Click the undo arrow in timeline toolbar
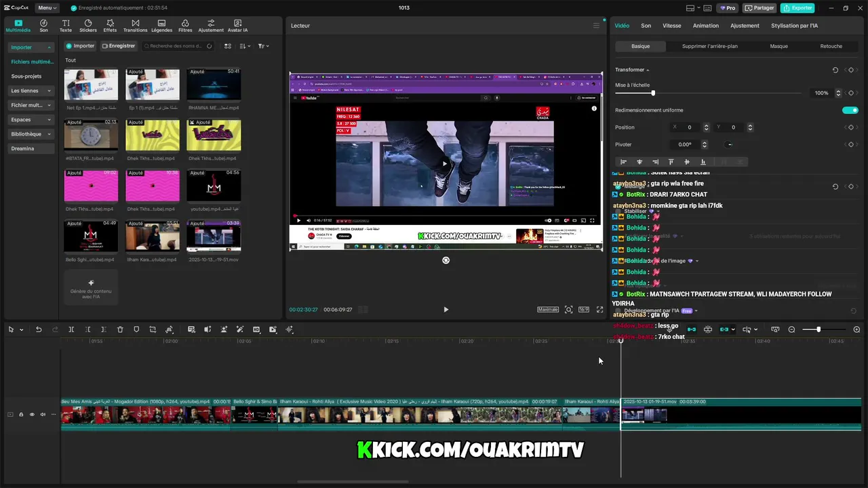 coord(39,329)
